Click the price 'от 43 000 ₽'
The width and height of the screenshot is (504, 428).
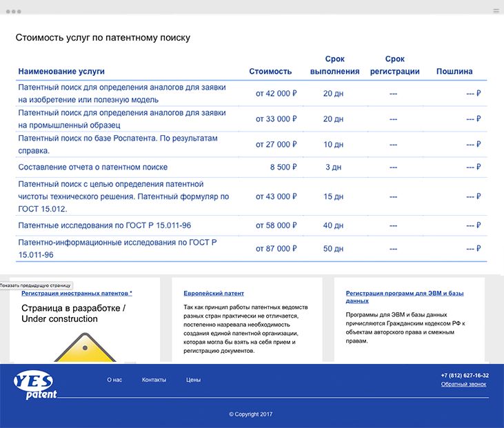click(276, 196)
